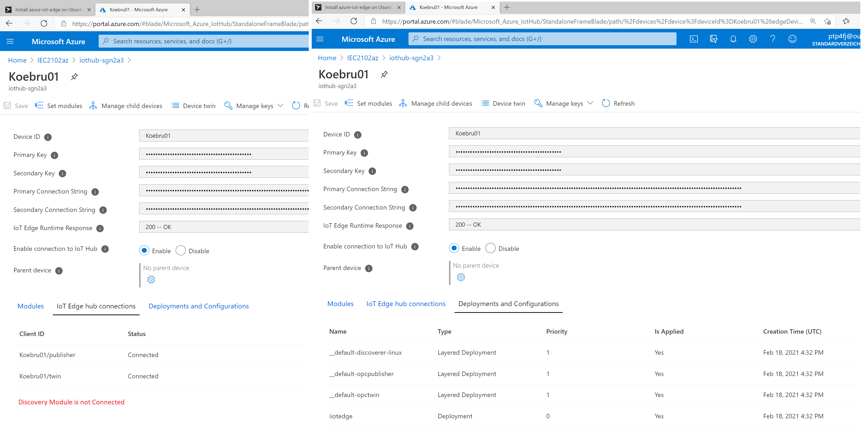Image resolution: width=868 pixels, height=437 pixels.
Task: Click parent device gear icon in left window
Action: coord(151,279)
